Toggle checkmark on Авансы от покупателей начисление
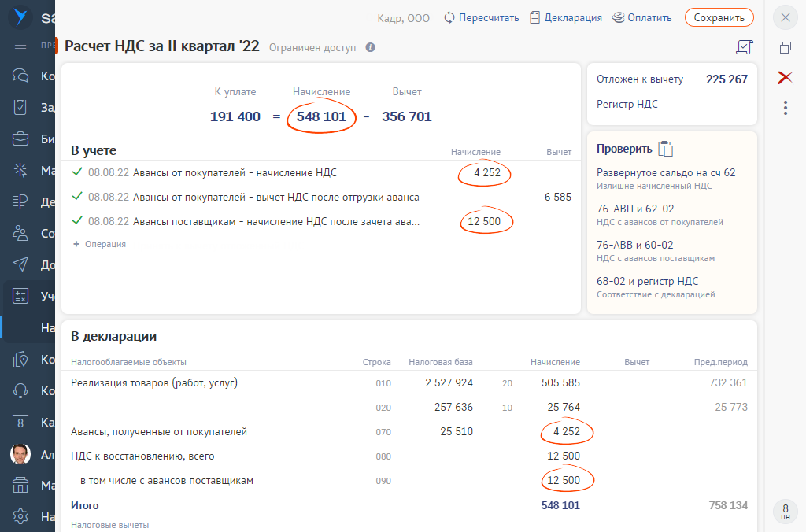 (76, 172)
